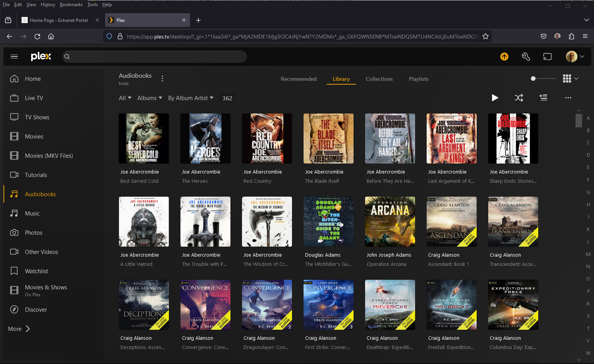Open the grid view mode selector
Screen dimensions: 594x364
pyautogui.click(x=571, y=78)
